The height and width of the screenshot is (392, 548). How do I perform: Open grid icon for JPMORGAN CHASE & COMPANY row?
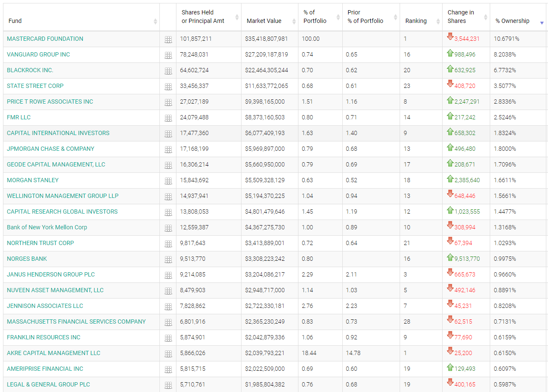pyautogui.click(x=168, y=149)
